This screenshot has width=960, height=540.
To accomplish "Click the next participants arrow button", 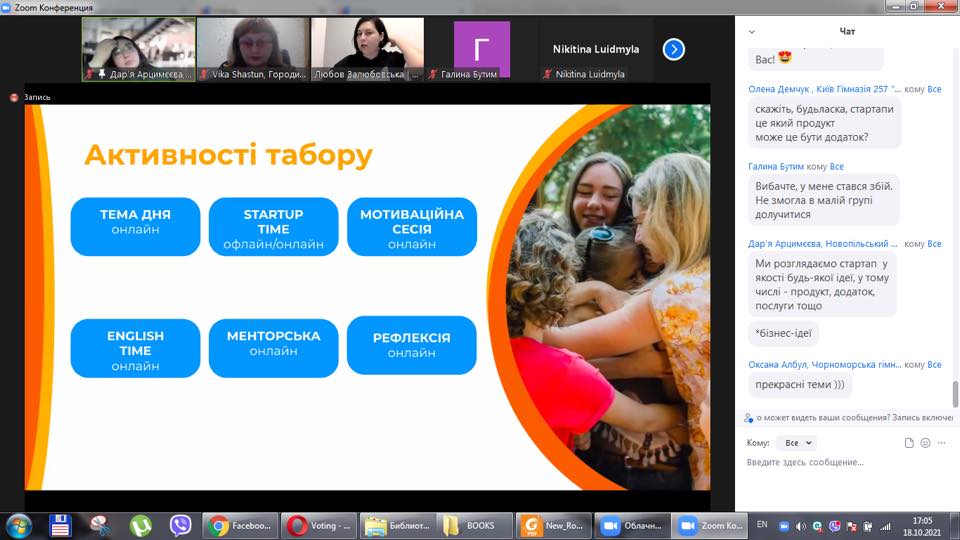I will (674, 49).
